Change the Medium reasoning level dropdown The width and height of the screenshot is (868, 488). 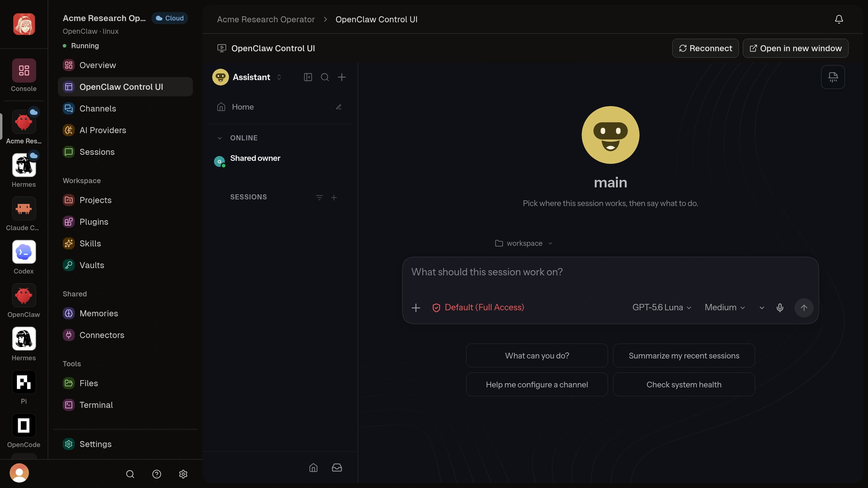coord(725,308)
